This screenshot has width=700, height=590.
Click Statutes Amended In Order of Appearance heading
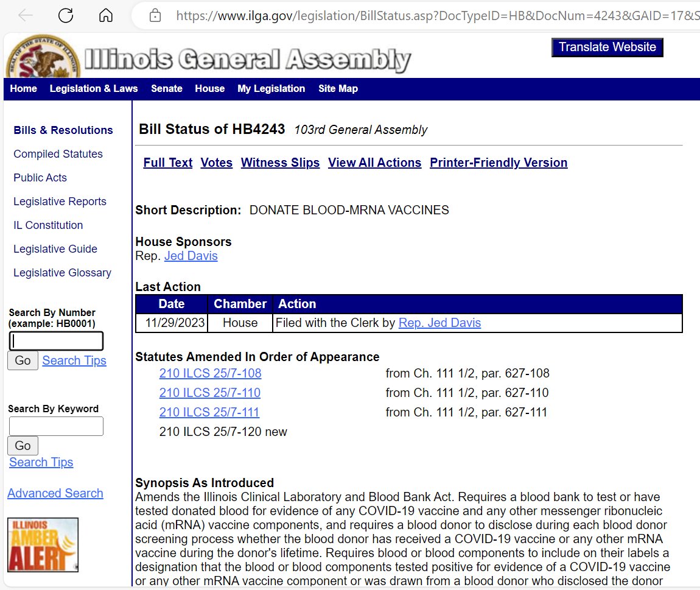(x=257, y=357)
